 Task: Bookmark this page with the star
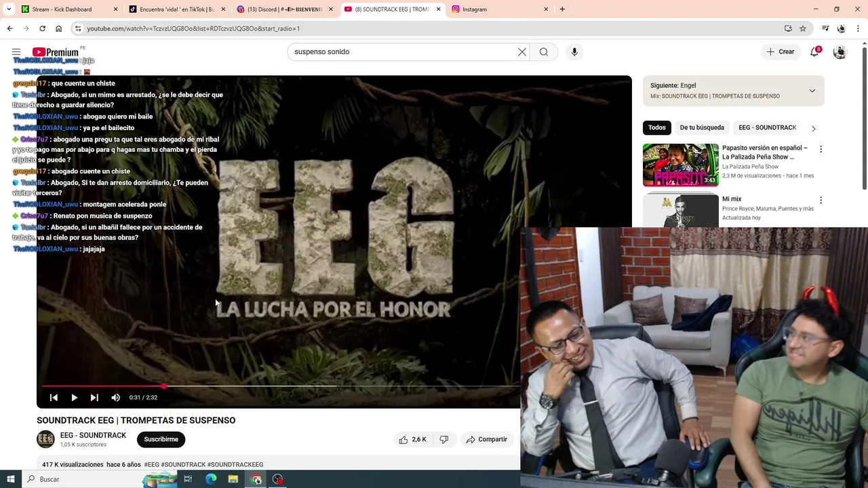tap(803, 28)
